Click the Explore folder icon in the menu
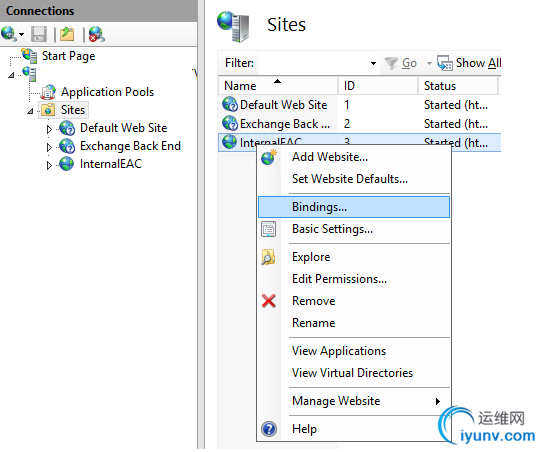 pos(268,257)
